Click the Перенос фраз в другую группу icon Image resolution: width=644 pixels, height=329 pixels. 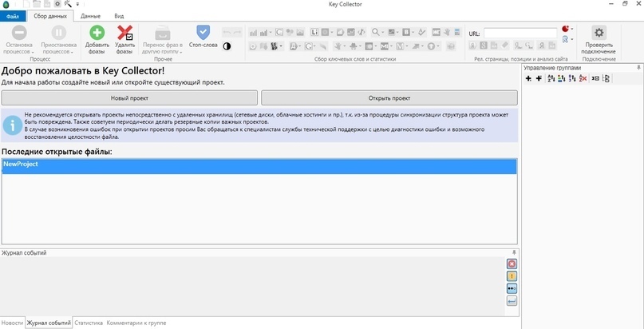point(162,33)
